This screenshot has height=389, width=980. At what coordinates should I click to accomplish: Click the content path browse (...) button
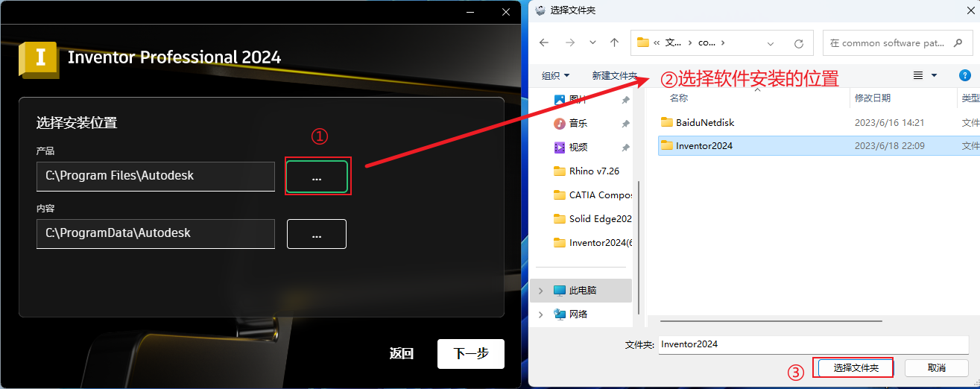[x=317, y=234]
